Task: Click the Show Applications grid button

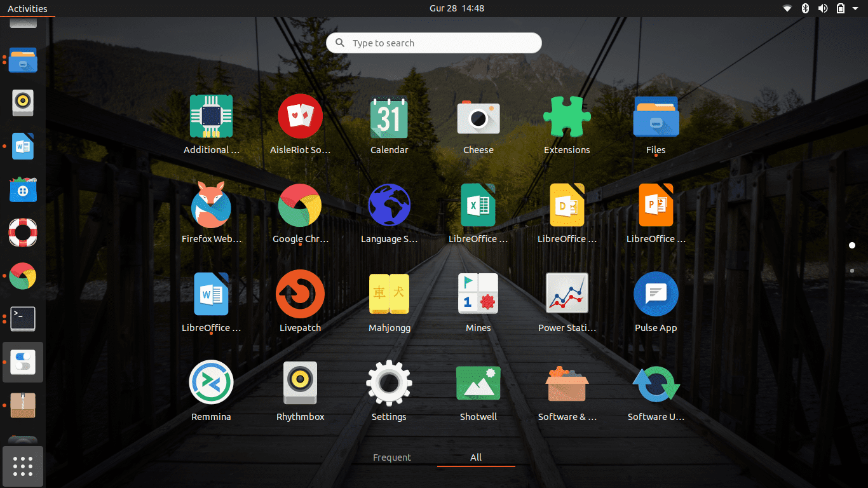Action: coord(23,466)
